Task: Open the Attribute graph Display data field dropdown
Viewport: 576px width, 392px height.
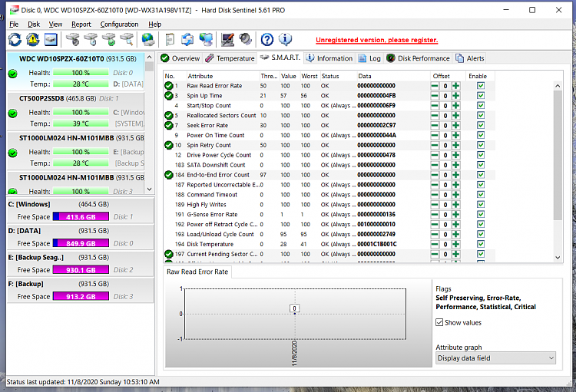Action: pyautogui.click(x=495, y=358)
